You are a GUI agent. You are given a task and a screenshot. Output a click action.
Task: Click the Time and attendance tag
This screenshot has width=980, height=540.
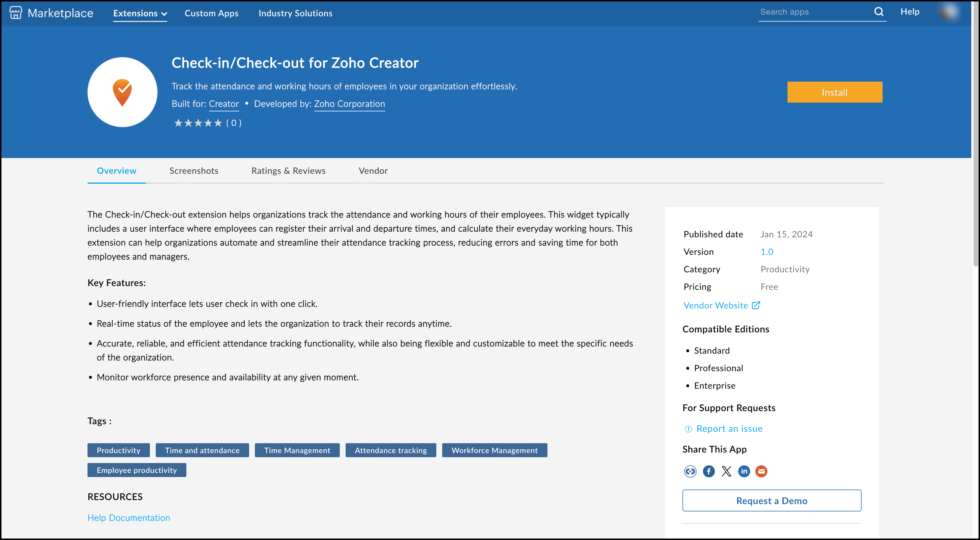tap(202, 450)
